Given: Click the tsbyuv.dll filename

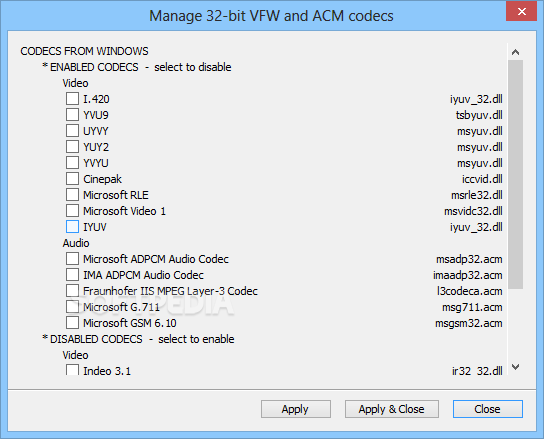Looking at the screenshot, I should click(x=479, y=115).
